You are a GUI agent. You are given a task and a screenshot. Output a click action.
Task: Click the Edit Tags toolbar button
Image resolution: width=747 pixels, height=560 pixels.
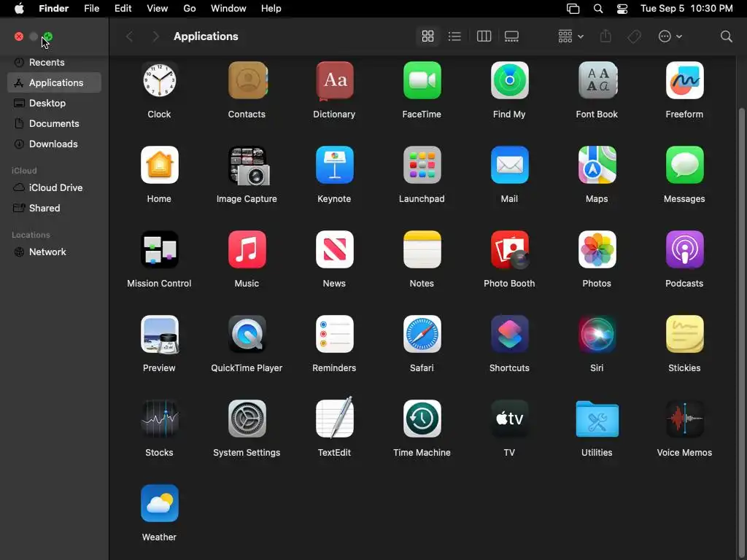634,36
